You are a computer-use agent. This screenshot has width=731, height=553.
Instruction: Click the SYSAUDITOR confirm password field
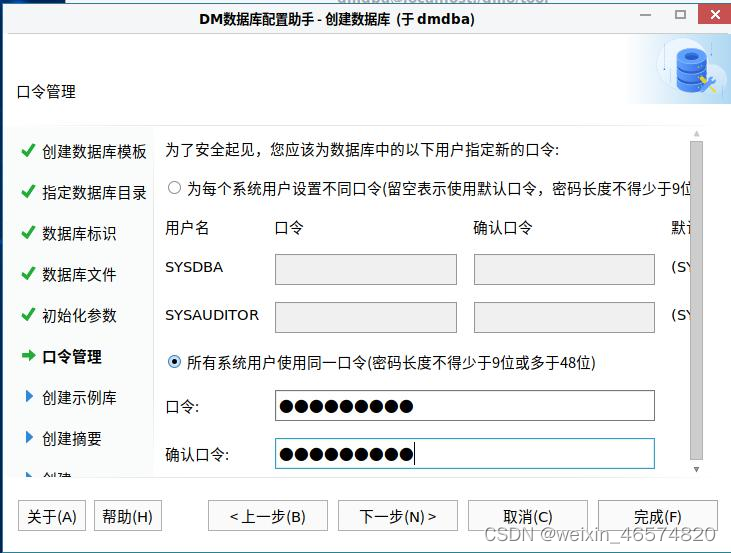click(x=564, y=317)
